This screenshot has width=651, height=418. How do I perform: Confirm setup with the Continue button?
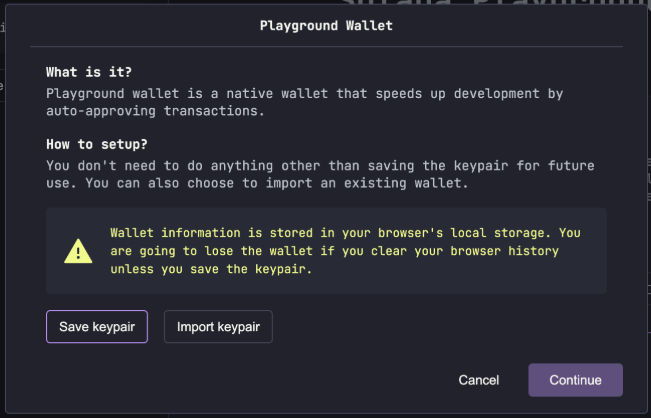[x=575, y=380]
